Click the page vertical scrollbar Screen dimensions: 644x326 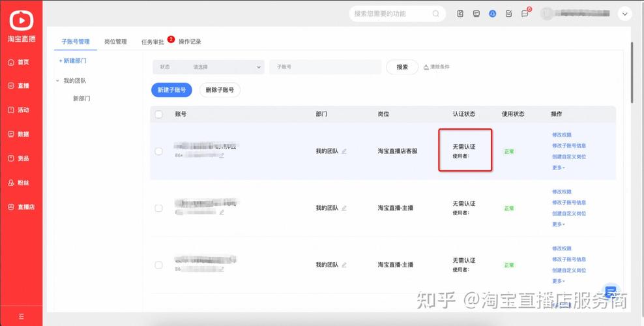(632, 72)
